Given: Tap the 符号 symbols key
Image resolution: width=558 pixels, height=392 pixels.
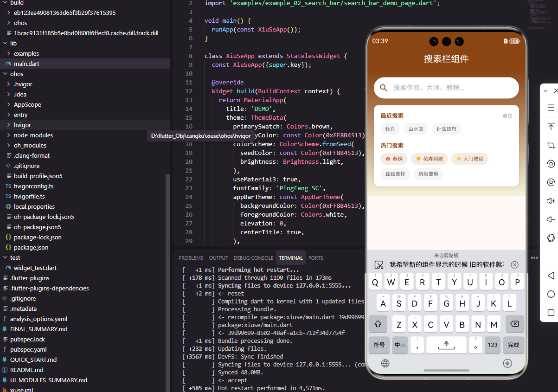Looking at the screenshot, I should click(379, 345).
